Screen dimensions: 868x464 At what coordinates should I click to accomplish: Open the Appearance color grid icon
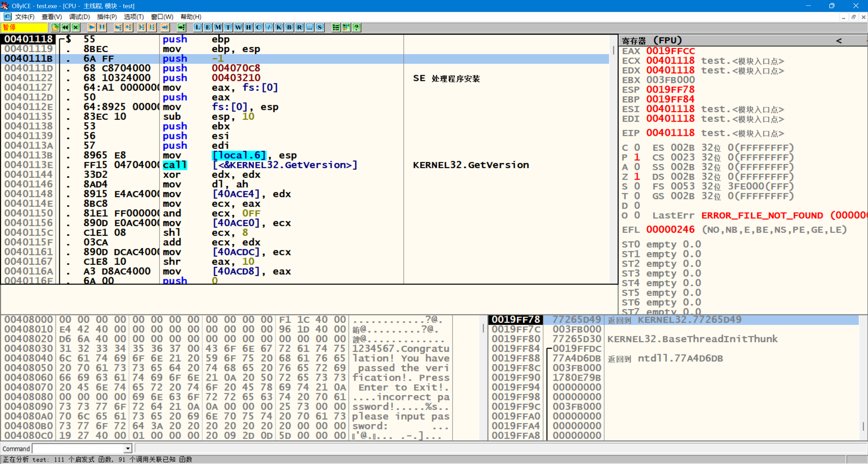[346, 27]
